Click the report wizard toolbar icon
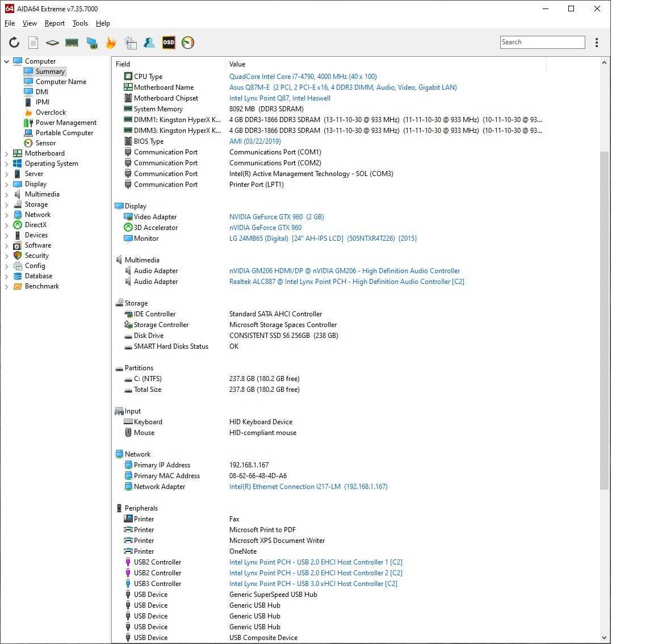This screenshot has height=644, width=654. [x=130, y=43]
